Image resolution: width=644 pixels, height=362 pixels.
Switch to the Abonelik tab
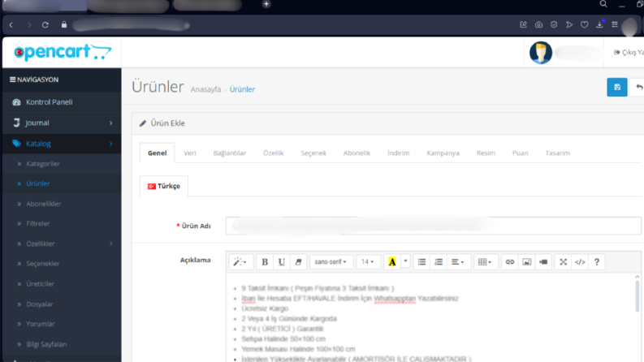coord(357,153)
